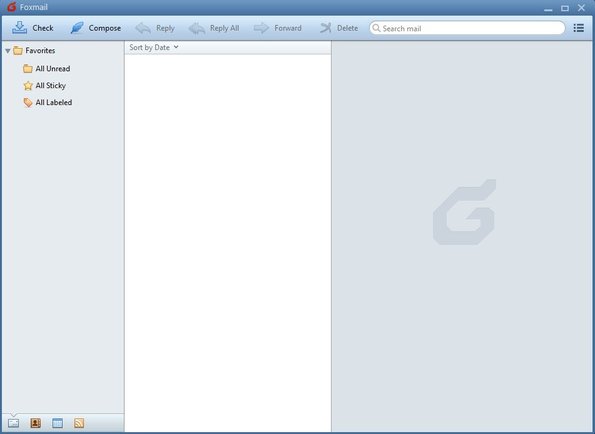Click the Check button label

(43, 28)
